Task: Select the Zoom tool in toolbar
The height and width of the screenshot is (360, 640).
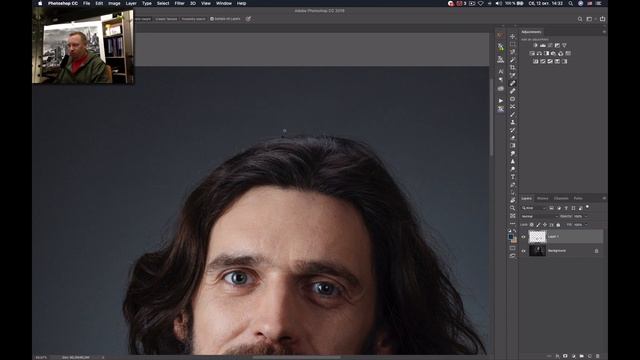Action: pyautogui.click(x=513, y=208)
